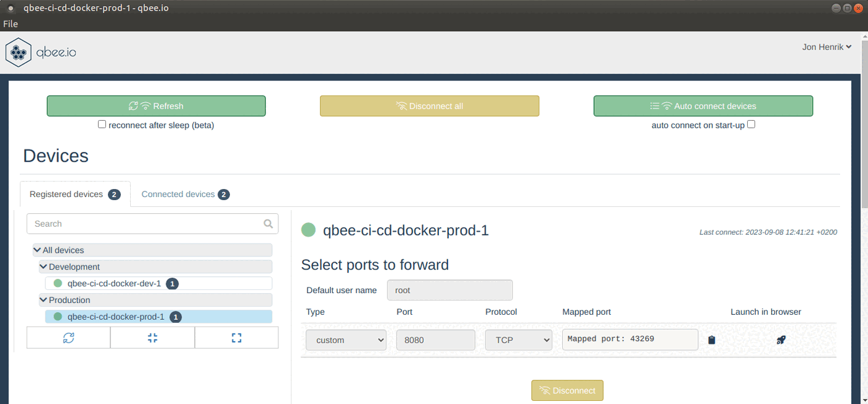Open the TCP Protocol dropdown
This screenshot has width=868, height=404.
tap(518, 340)
